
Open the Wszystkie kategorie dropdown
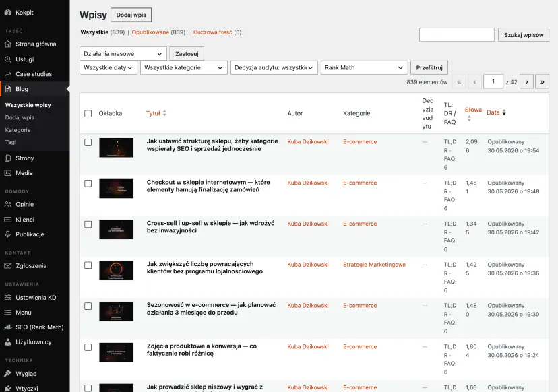[x=183, y=67]
